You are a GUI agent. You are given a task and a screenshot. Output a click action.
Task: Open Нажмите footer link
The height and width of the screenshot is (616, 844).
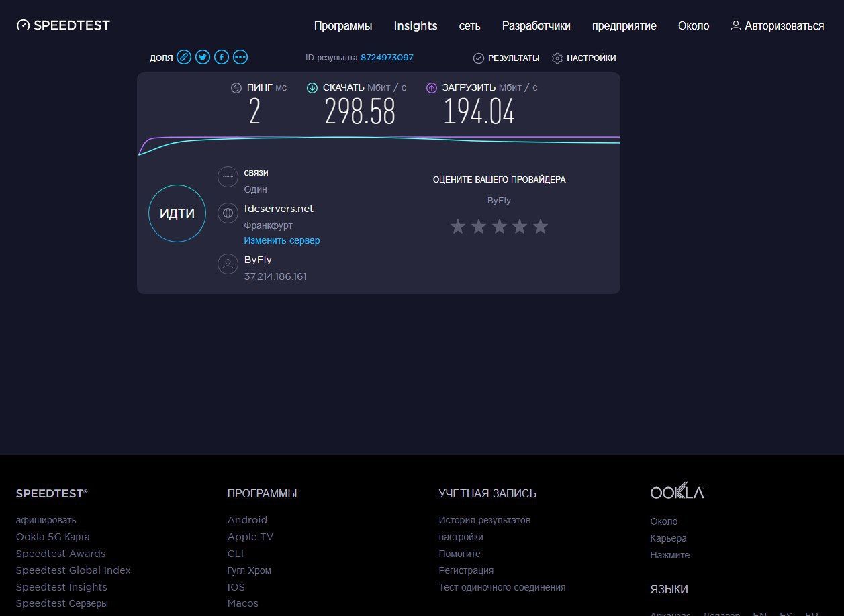click(670, 555)
